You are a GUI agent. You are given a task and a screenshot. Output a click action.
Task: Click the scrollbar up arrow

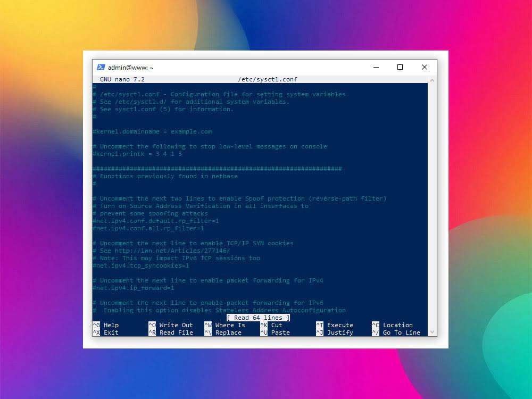(x=431, y=80)
